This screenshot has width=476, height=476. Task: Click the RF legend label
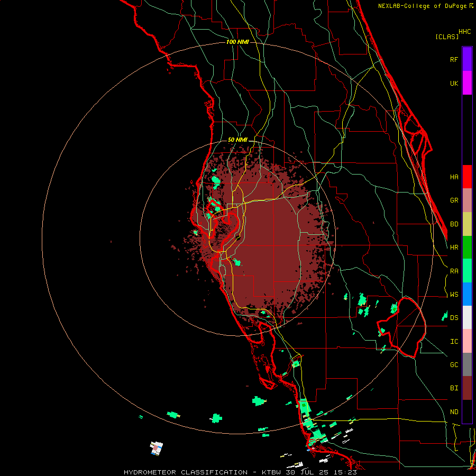coord(454,59)
